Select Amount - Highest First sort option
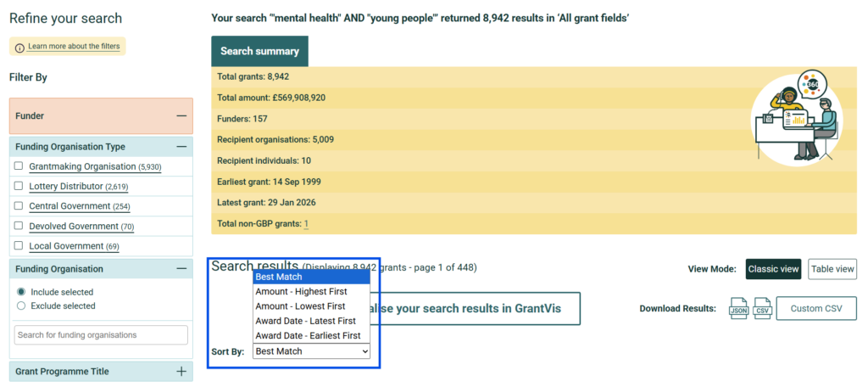This screenshot has height=387, width=868. tap(301, 292)
